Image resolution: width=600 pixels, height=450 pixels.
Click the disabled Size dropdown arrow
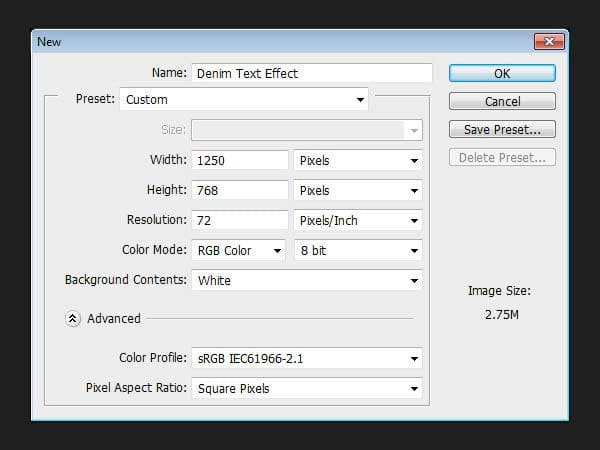[414, 130]
